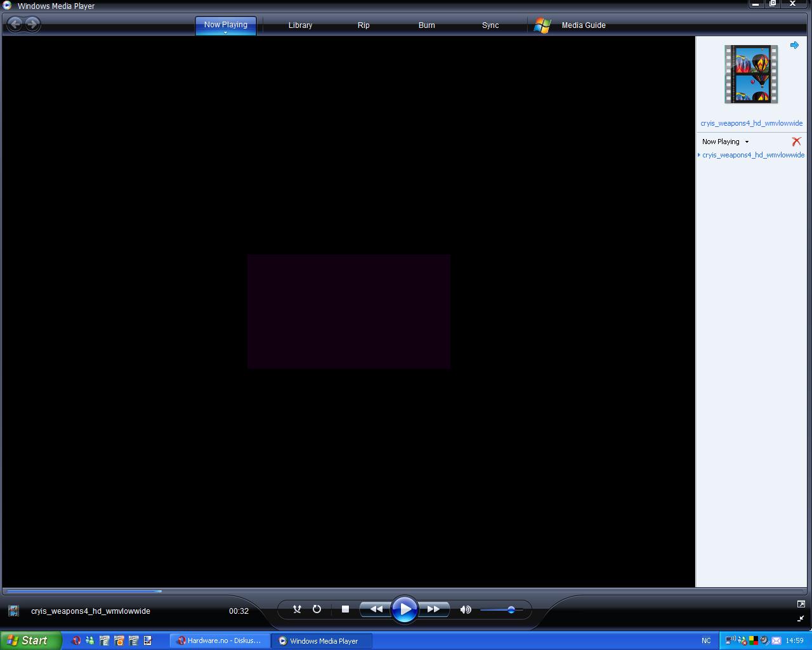Screen dimensions: 812x650
Task: Click the colored squares tray icon
Action: tap(753, 640)
